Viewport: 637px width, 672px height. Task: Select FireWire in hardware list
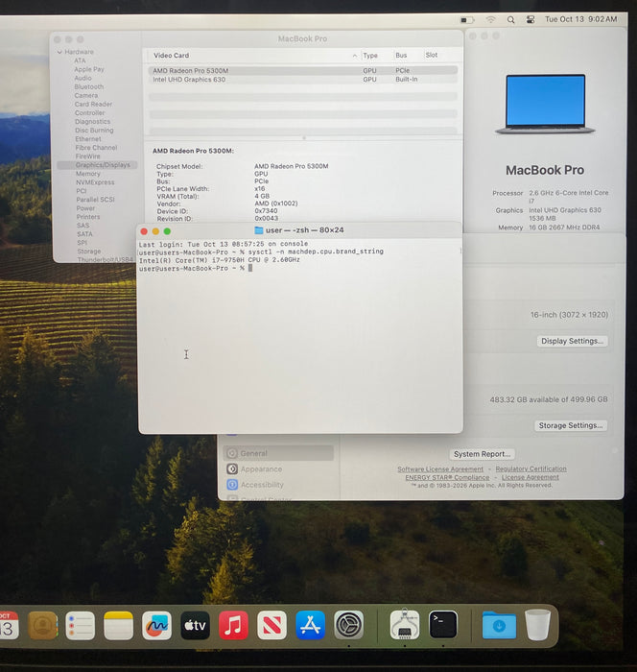[x=88, y=156]
